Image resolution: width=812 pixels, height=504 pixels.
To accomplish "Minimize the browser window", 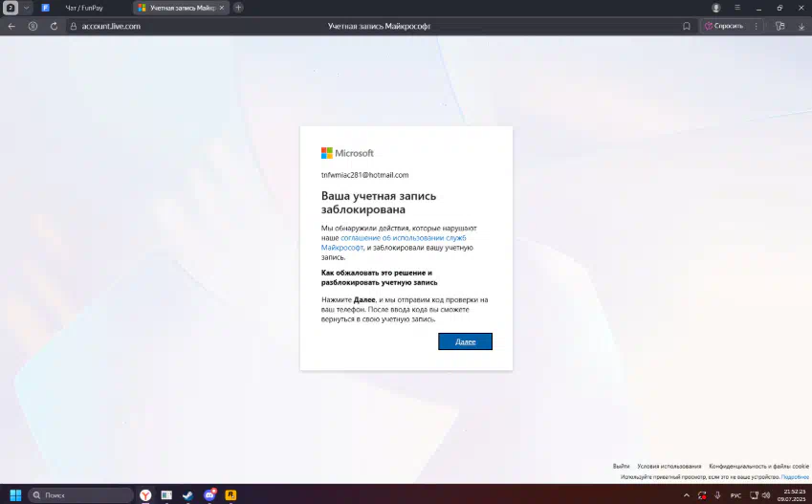I will click(x=758, y=8).
